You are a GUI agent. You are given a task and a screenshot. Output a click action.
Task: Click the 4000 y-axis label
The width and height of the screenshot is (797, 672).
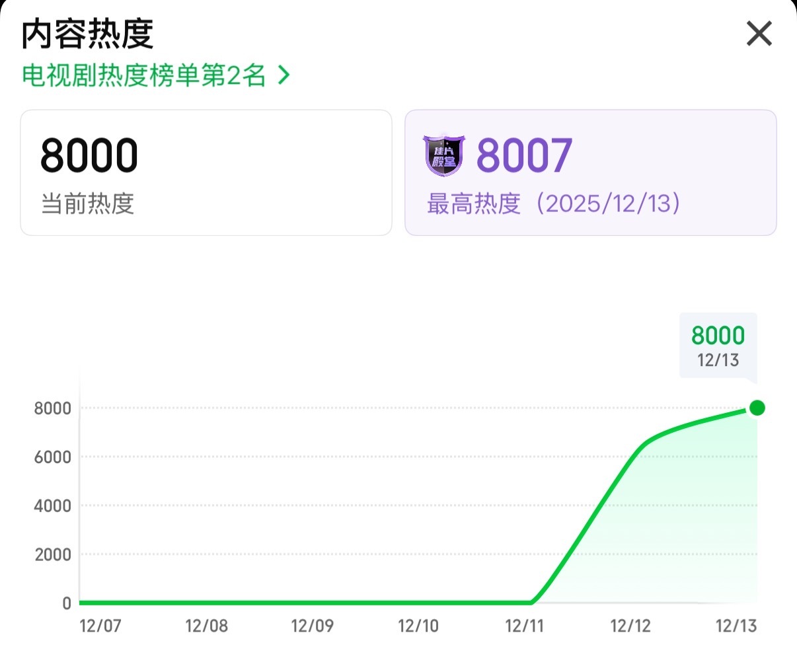point(53,506)
